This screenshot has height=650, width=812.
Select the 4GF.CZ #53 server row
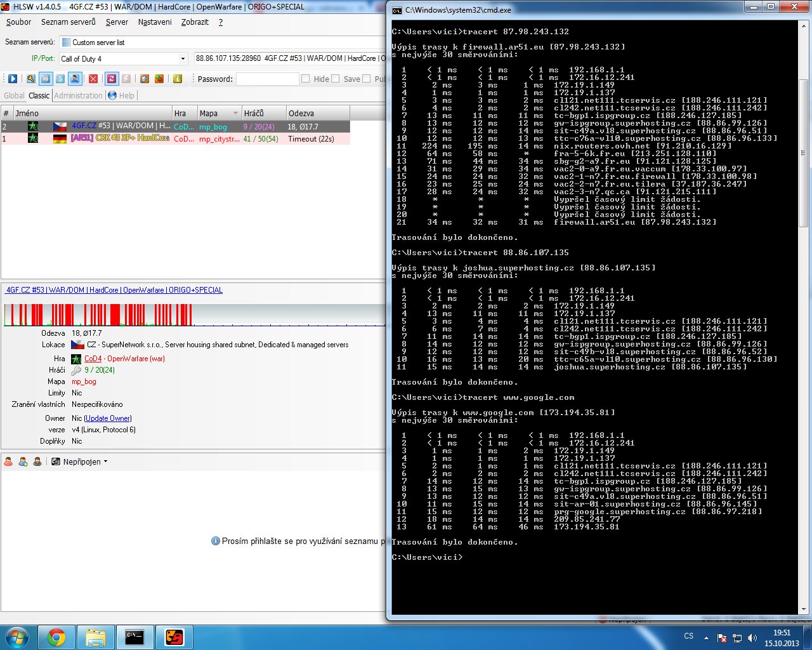coord(176,126)
